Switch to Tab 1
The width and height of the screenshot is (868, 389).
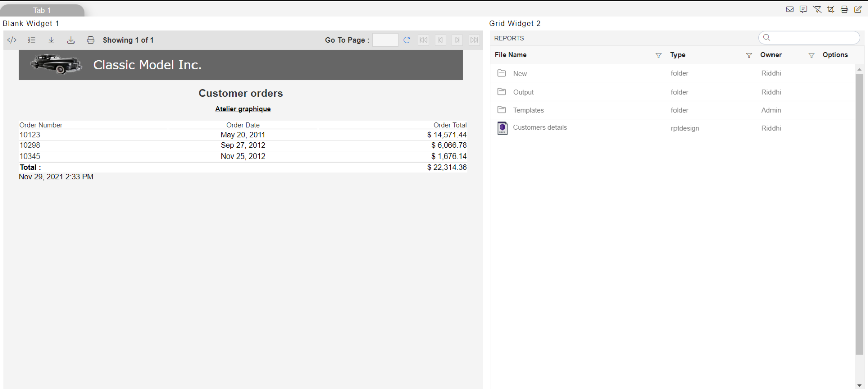pyautogui.click(x=42, y=10)
